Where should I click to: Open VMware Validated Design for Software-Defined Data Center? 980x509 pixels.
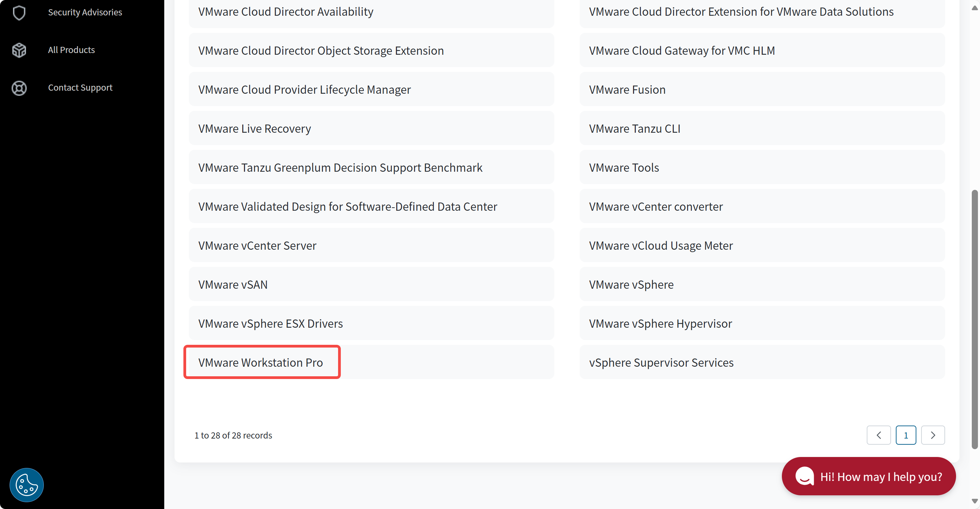pyautogui.click(x=371, y=206)
